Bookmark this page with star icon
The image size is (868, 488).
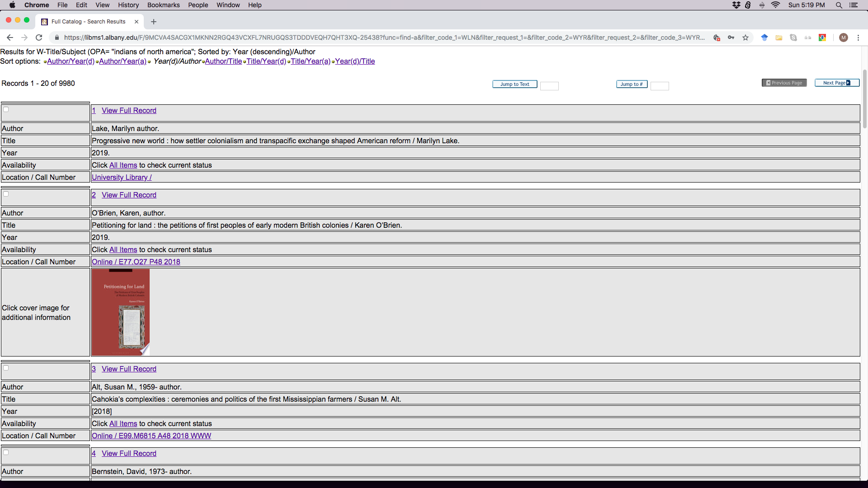click(745, 38)
